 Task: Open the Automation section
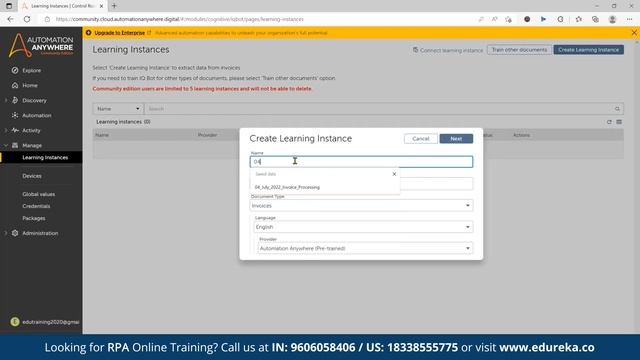37,116
